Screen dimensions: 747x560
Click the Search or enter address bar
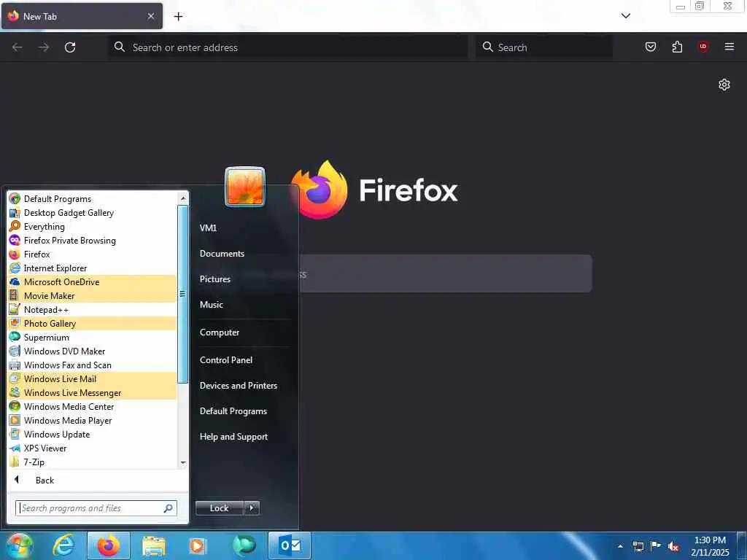pyautogui.click(x=288, y=47)
